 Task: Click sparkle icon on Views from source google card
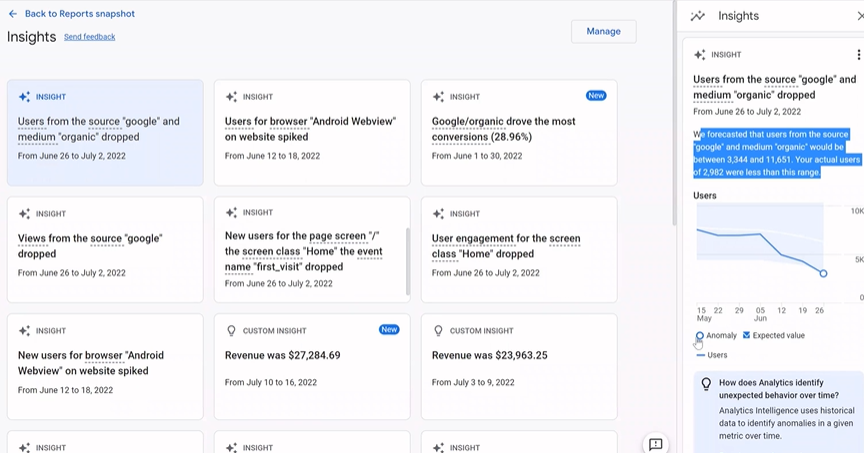[x=24, y=214]
